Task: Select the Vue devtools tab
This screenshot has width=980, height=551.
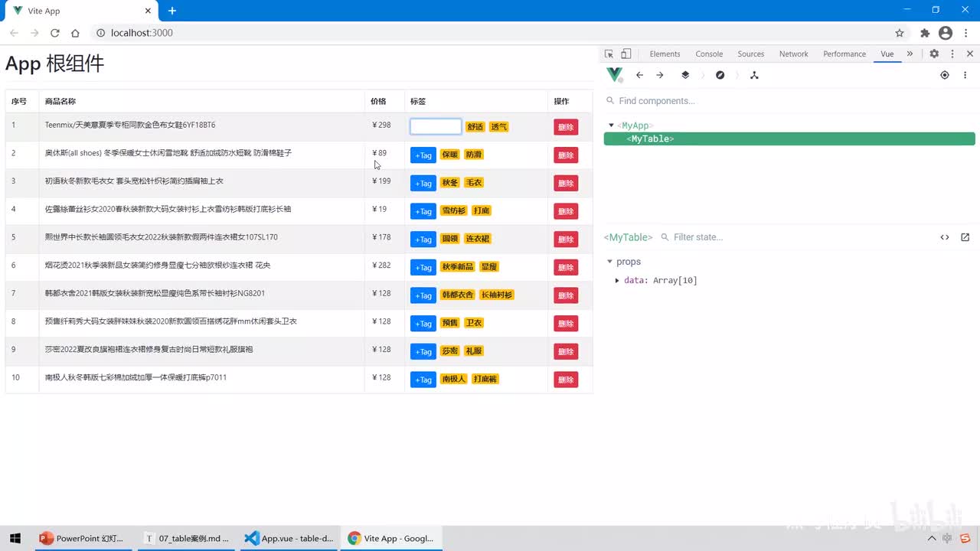Action: coord(887,54)
